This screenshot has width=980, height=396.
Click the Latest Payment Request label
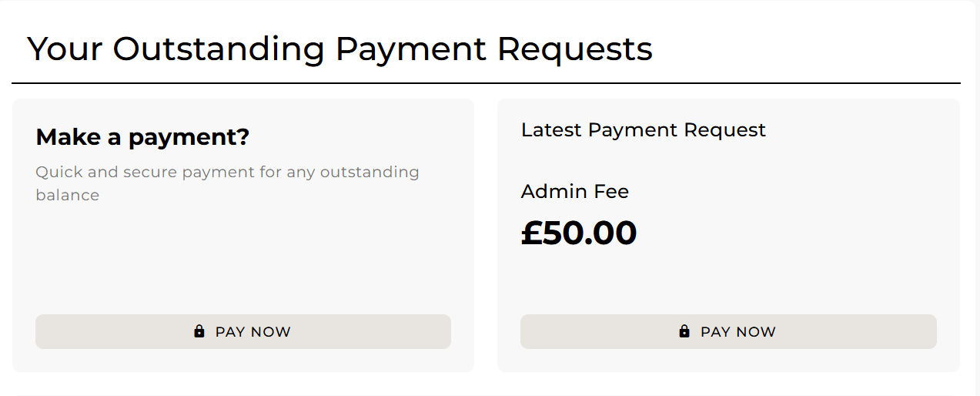(643, 129)
